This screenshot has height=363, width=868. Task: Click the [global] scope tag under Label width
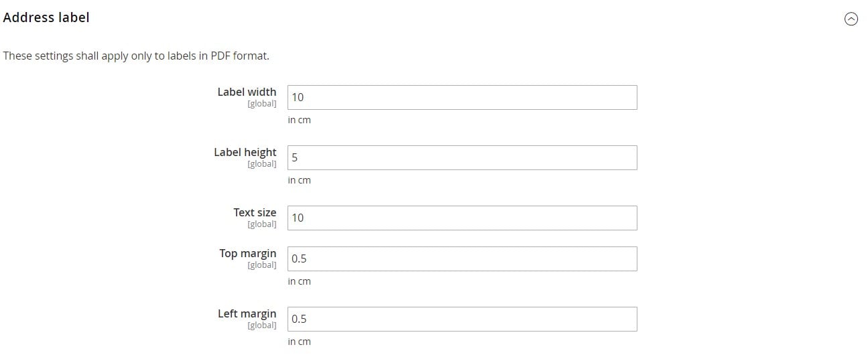(262, 104)
